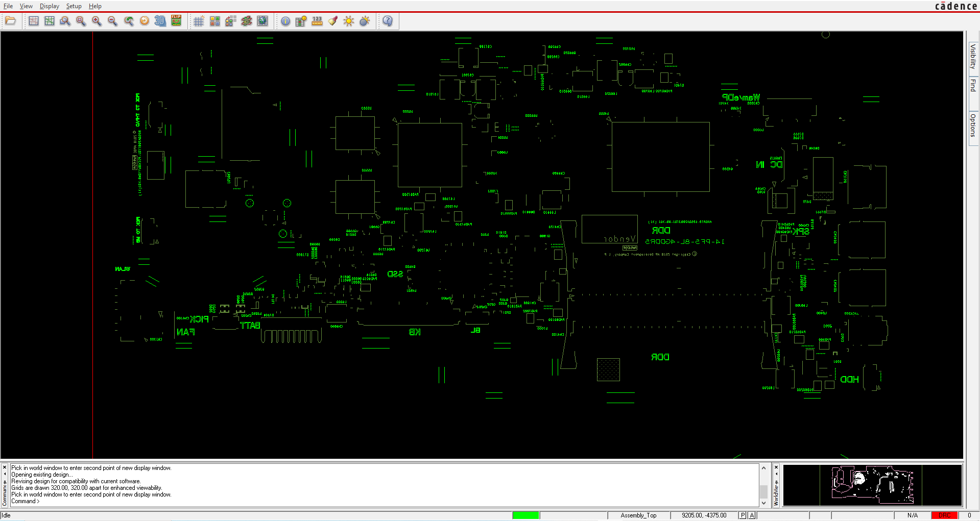Open the constraints table info icon

click(301, 21)
